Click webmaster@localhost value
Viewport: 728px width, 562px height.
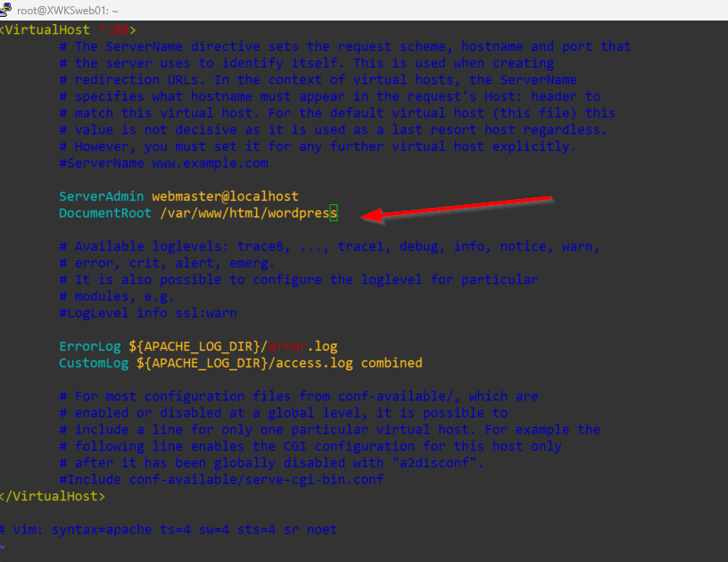pyautogui.click(x=225, y=196)
